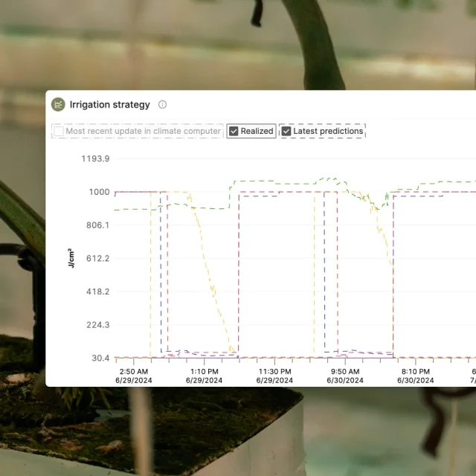Screen dimensions: 476x476
Task: Pick the 8:10 PM 6/30/2024 time marker
Action: (x=415, y=376)
